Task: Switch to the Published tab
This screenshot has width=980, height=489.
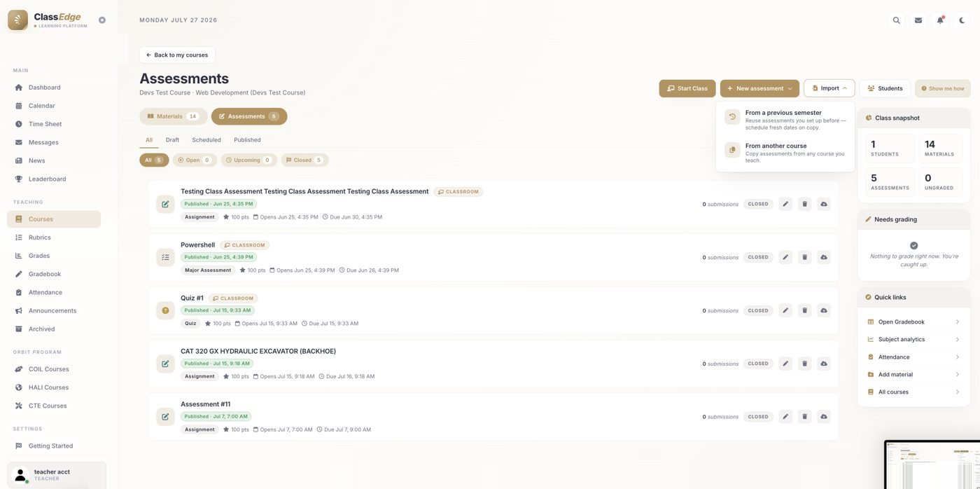Action: [247, 140]
